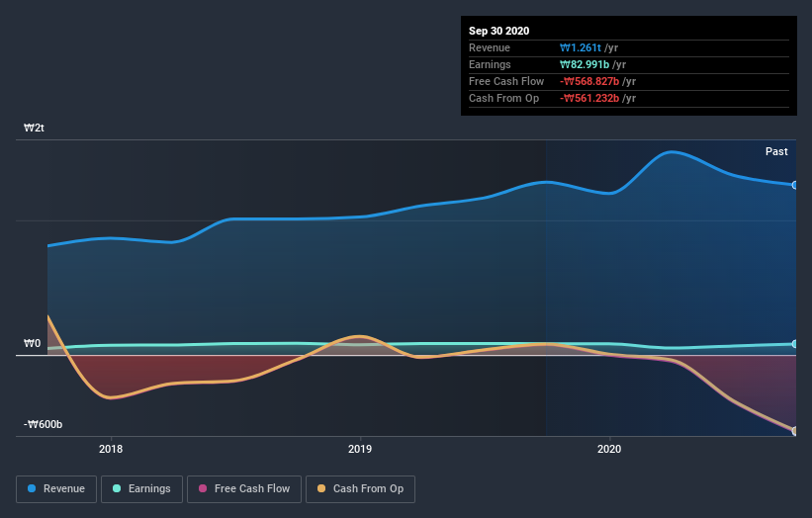Click the 2020 x-axis label
Image resolution: width=812 pixels, height=518 pixels.
tap(609, 449)
